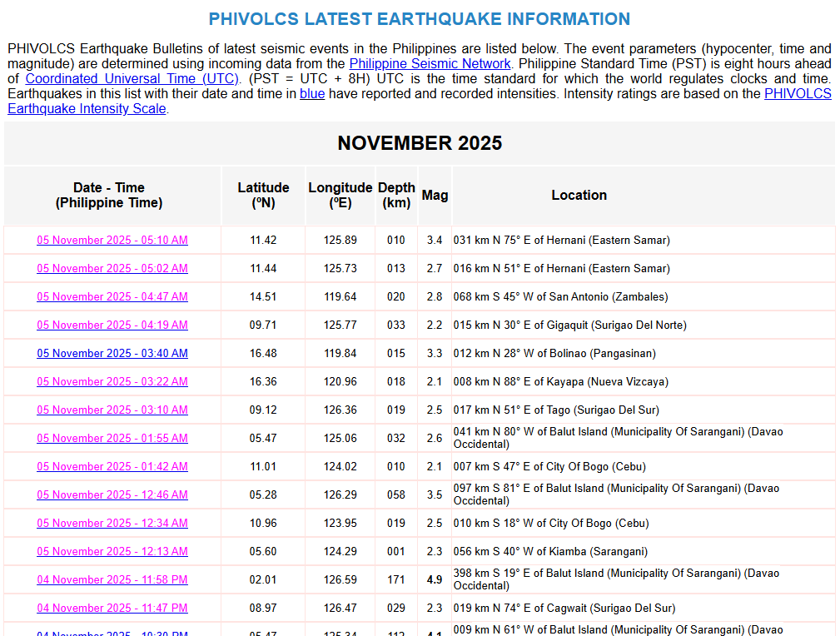Click magnitude value 3.4
This screenshot has width=840, height=636.
coord(435,240)
